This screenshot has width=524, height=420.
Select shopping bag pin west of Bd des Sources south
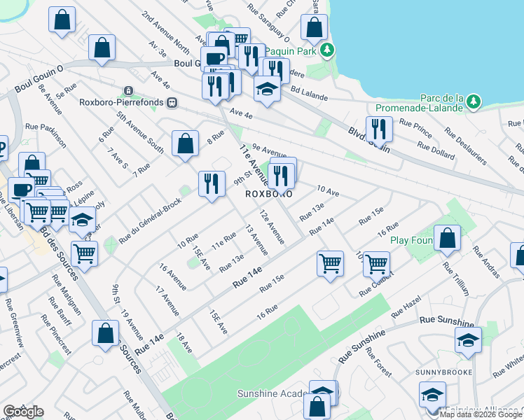(106, 335)
